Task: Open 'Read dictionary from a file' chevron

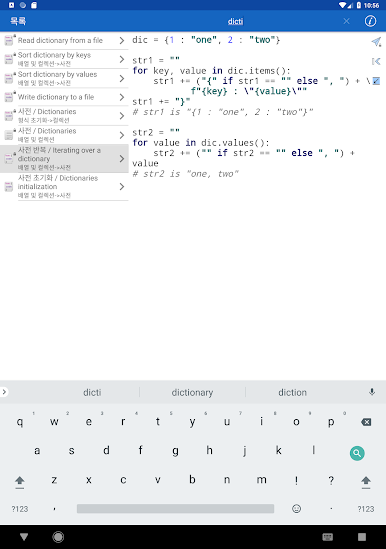Action: click(122, 41)
